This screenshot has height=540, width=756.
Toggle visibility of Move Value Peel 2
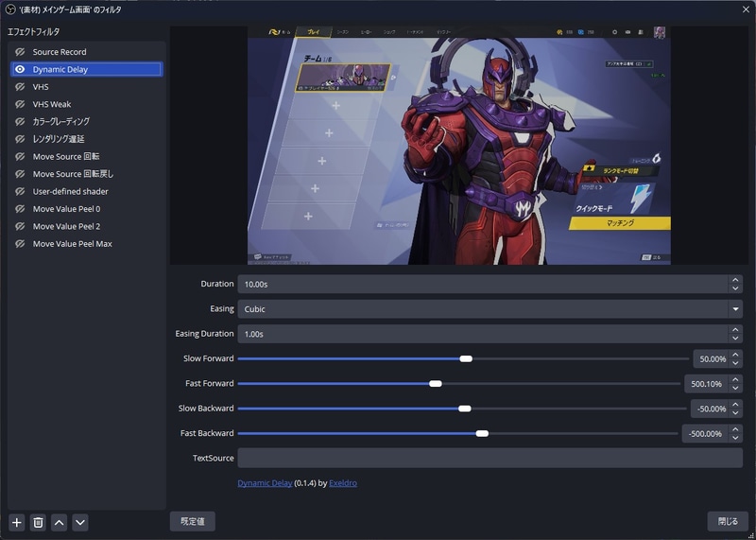pyautogui.click(x=20, y=226)
